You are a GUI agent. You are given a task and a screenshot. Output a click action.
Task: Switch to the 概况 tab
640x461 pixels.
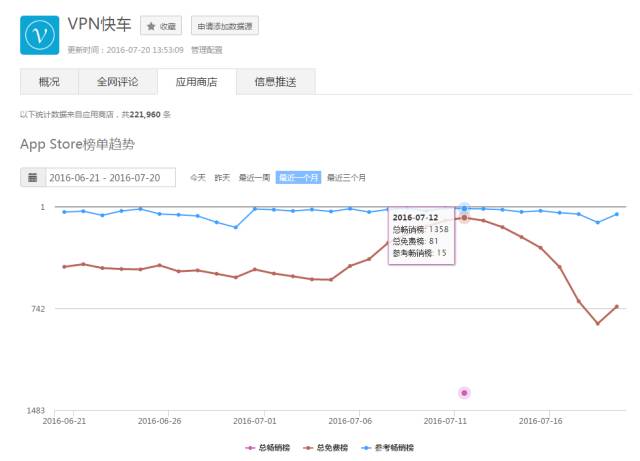pyautogui.click(x=49, y=82)
